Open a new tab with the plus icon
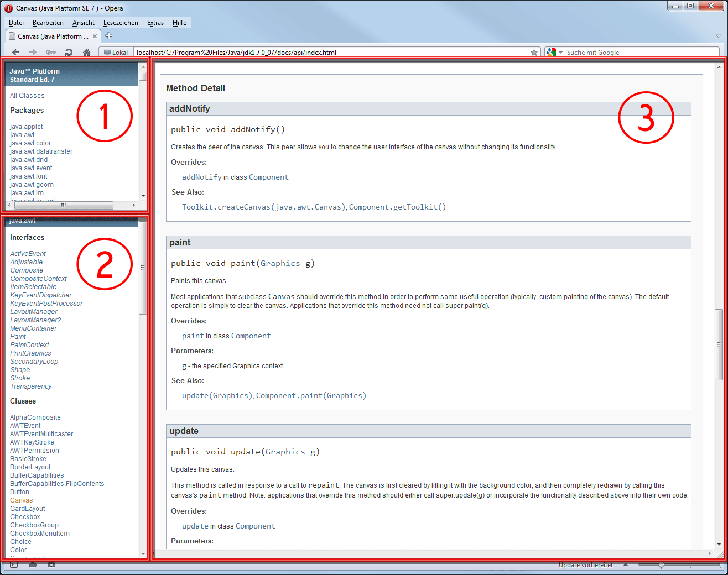This screenshot has height=575, width=728. [x=109, y=36]
